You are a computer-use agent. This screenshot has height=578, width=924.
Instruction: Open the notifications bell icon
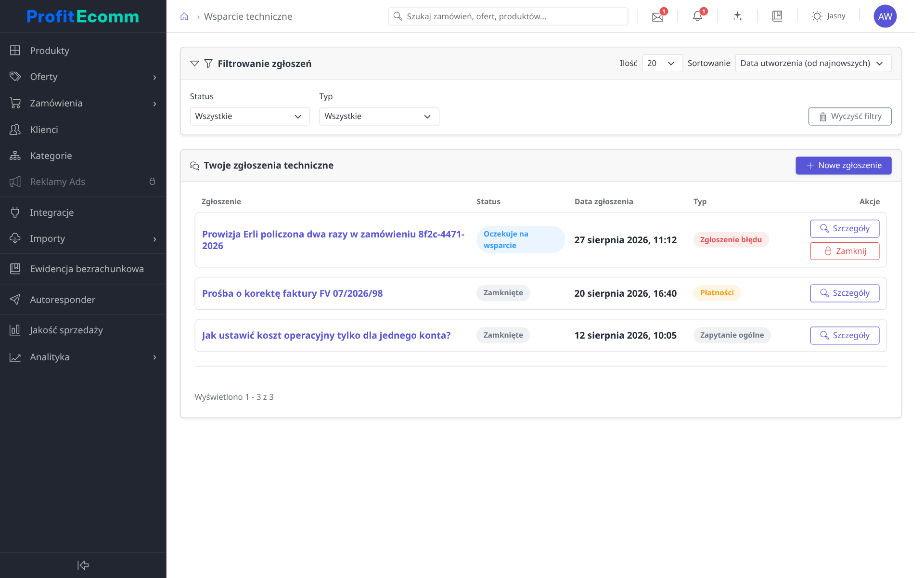tap(697, 16)
